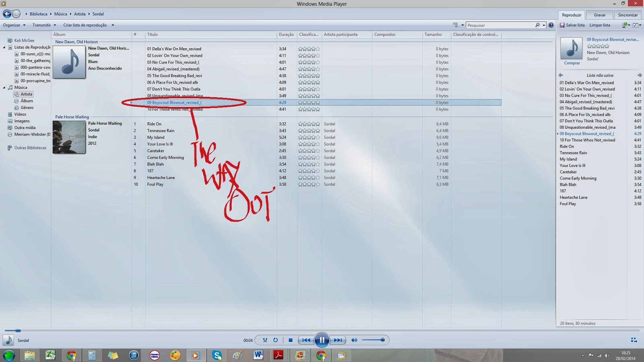
Task: Select 04 Abigail_revised in play list pane
Action: (586, 102)
